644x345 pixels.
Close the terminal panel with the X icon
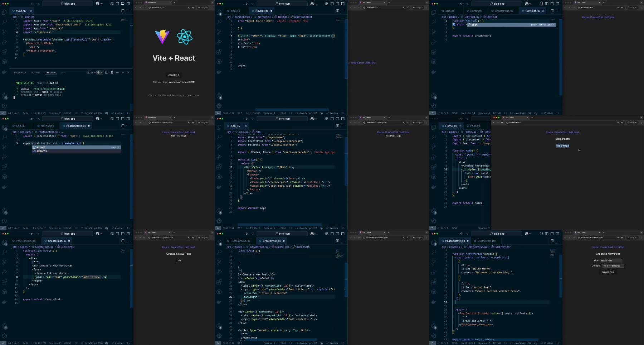pos(128,72)
